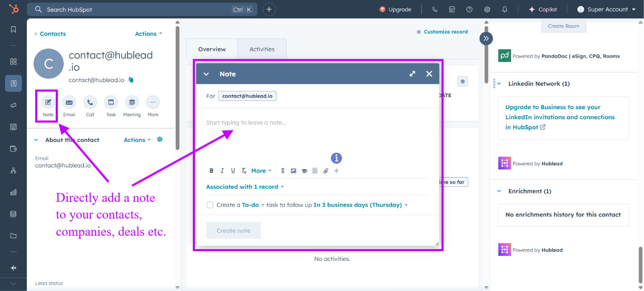Open the Reporting bar-chart sidebar icon
The width and height of the screenshot is (644, 291).
coord(13,192)
